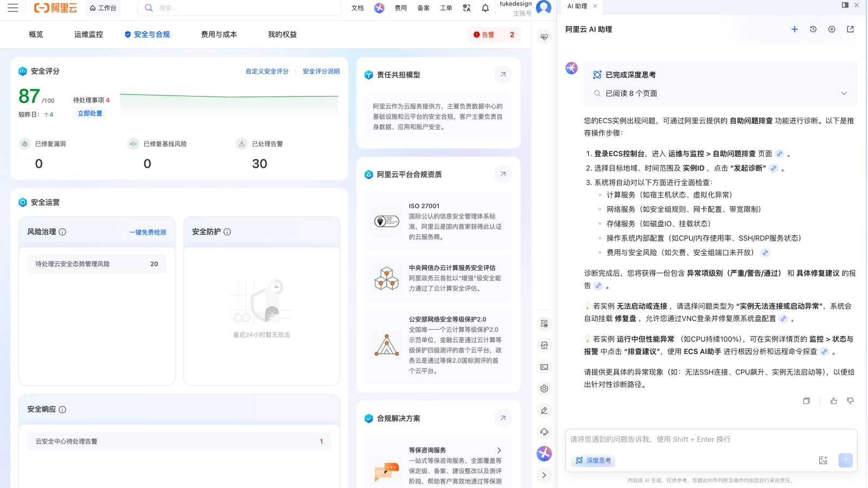Select 安全与合规 tab
This screenshot has height=488, width=868.
pos(147,35)
